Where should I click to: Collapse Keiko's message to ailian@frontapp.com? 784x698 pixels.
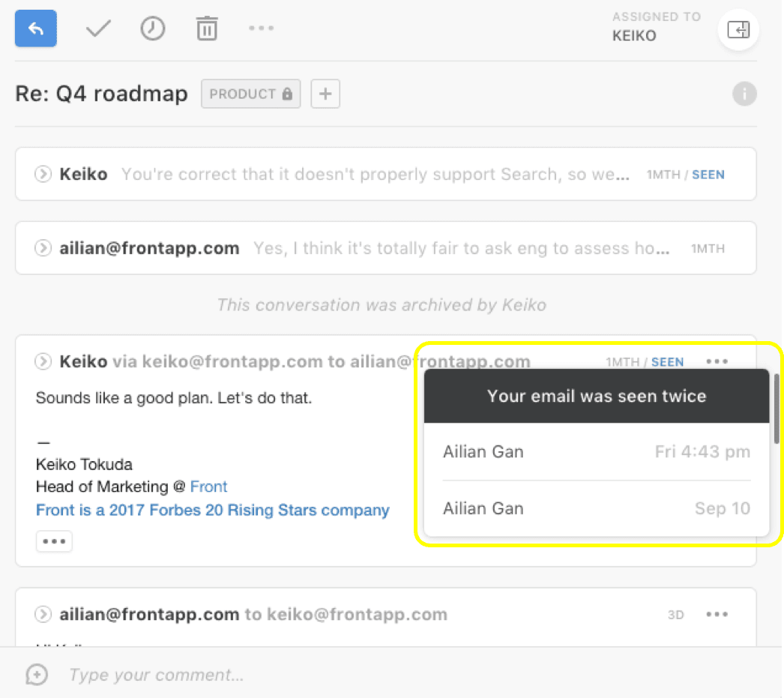(x=43, y=362)
